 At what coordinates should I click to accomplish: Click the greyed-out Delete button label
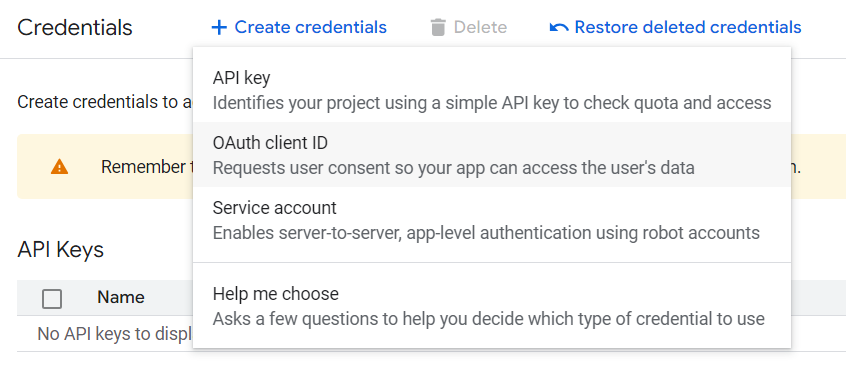(480, 27)
